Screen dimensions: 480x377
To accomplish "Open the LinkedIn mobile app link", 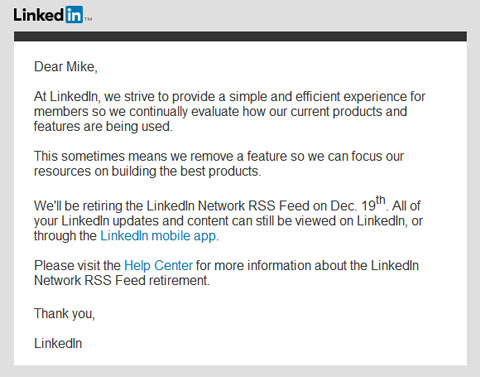I will click(158, 236).
